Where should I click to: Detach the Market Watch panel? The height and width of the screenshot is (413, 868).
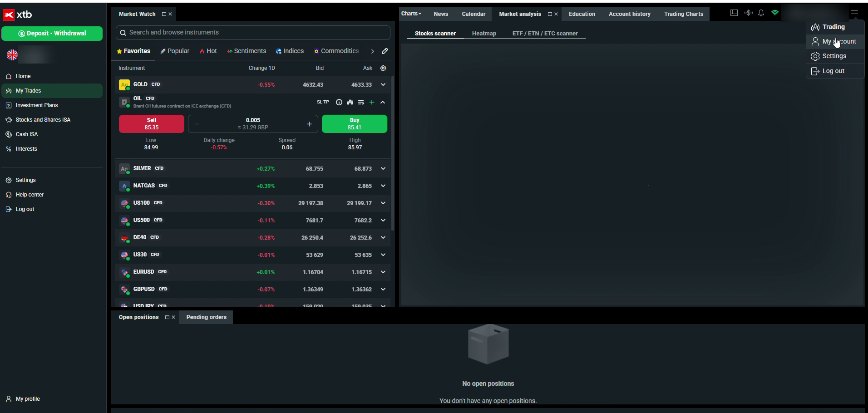tap(164, 14)
